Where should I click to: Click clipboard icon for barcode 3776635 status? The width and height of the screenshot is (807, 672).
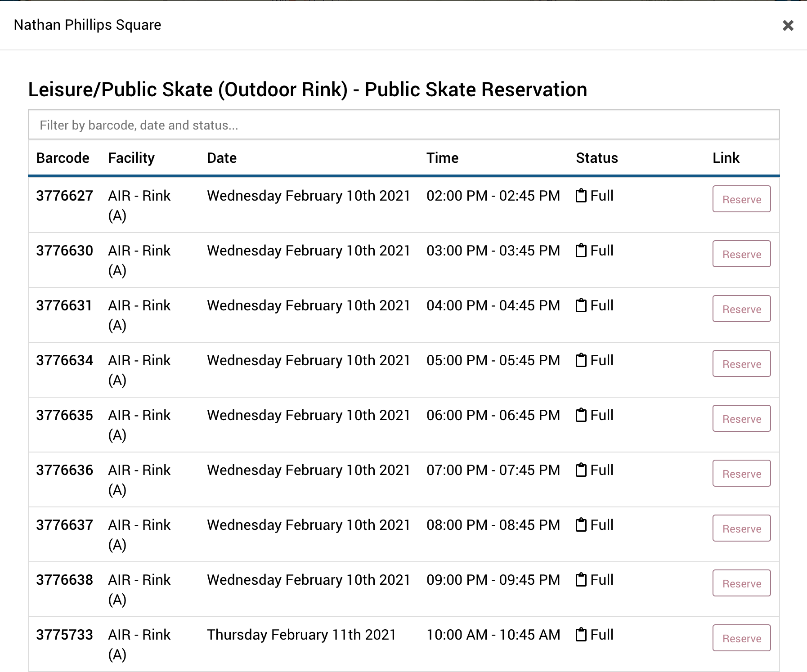[581, 415]
